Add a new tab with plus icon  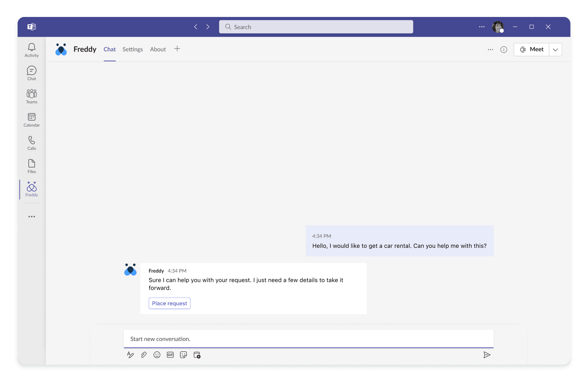[x=177, y=49]
